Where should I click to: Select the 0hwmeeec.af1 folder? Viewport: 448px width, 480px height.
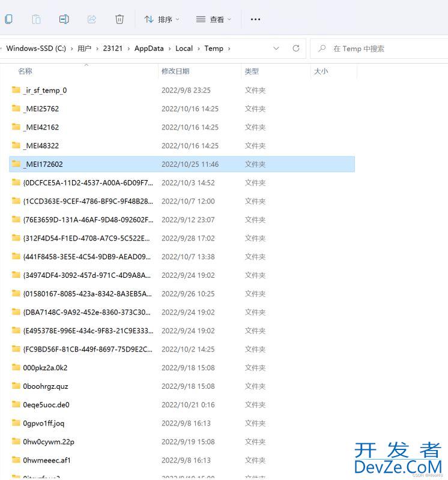[182, 460]
